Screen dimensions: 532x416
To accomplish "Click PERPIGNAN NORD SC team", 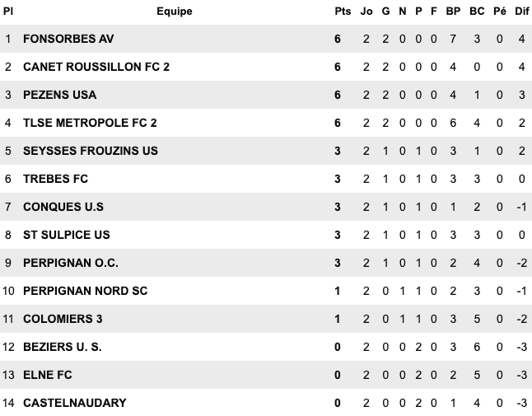I will (85, 291).
